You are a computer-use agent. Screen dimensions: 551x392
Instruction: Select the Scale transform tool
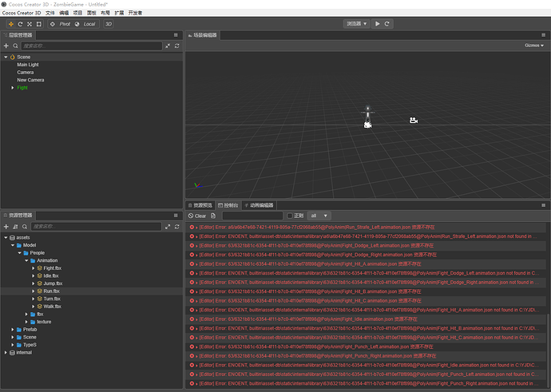pyautogui.click(x=30, y=24)
